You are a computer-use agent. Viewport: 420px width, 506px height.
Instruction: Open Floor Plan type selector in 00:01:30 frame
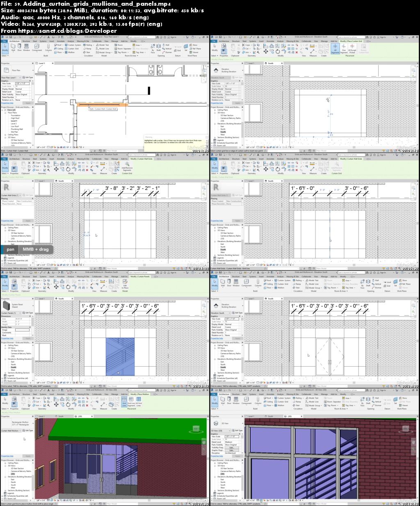(18, 71)
